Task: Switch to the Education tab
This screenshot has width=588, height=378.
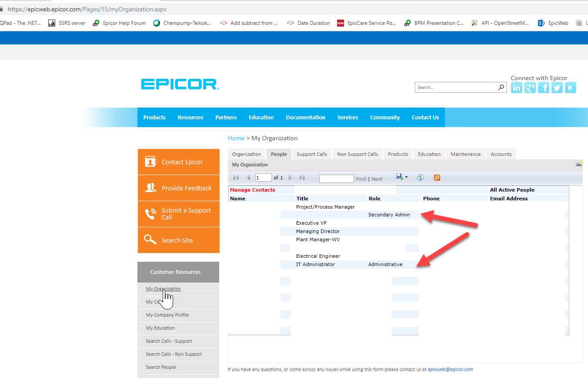Action: click(429, 154)
